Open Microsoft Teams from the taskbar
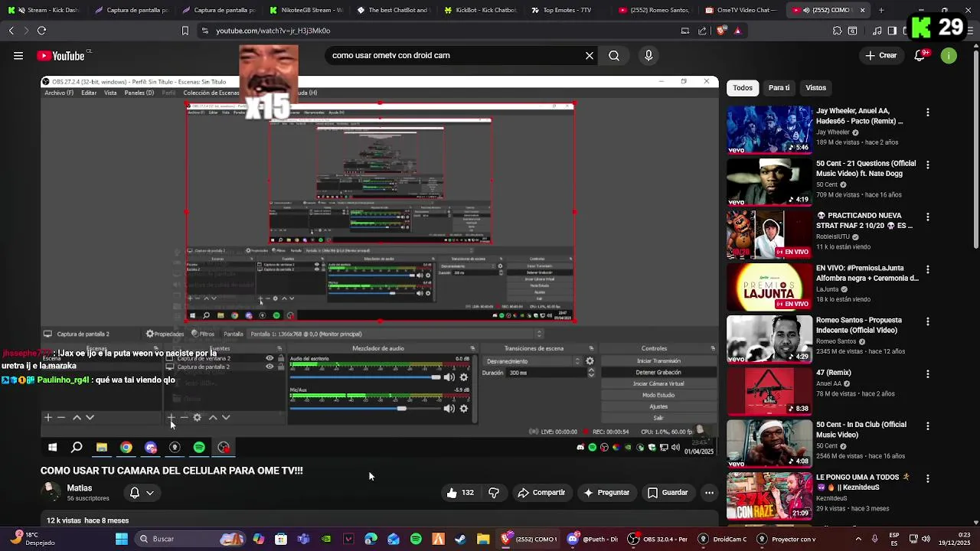The image size is (980, 551). tap(303, 539)
